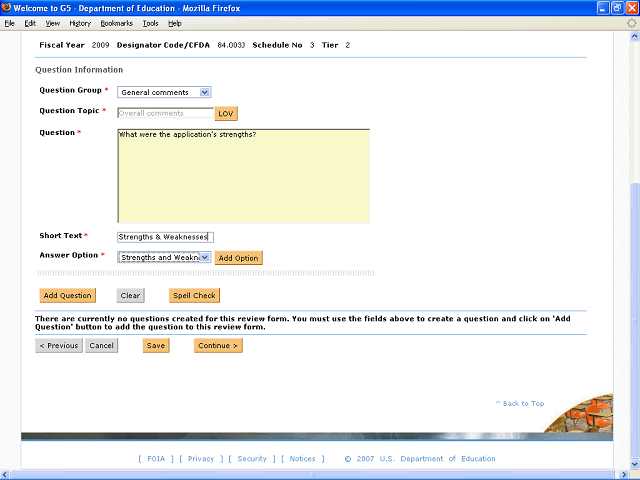Go back with the Previous button
This screenshot has width=640, height=480.
point(59,345)
